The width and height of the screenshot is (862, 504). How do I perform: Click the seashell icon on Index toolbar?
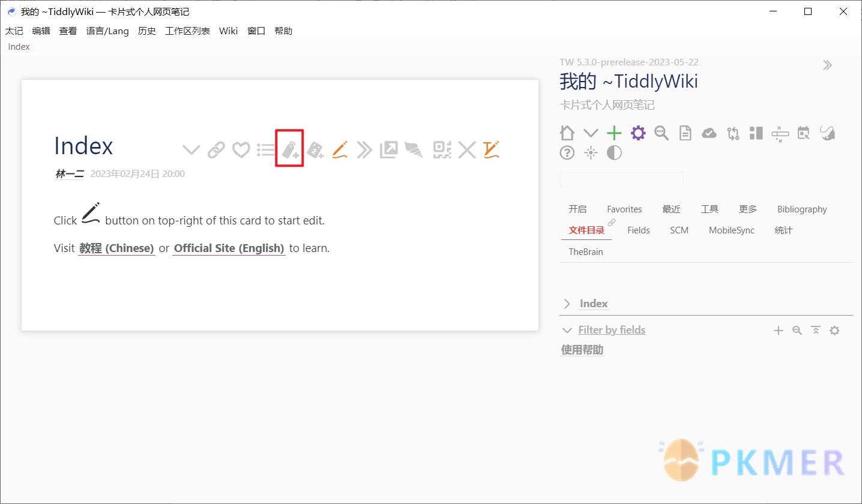point(414,149)
